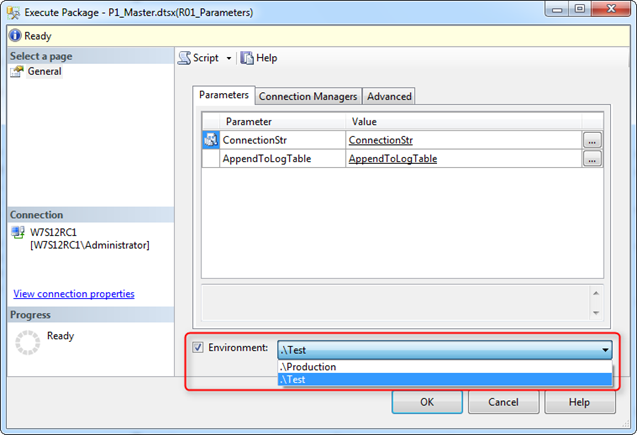Click the Script toolbar icon
637x435 pixels.
184,58
